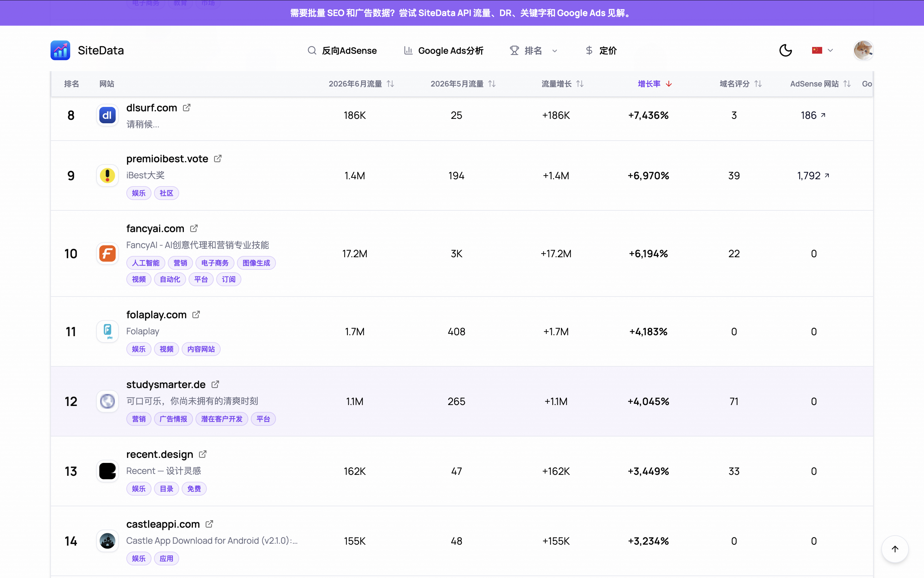Open the 反向AdSense search page
This screenshot has height=578, width=924.
coord(342,50)
